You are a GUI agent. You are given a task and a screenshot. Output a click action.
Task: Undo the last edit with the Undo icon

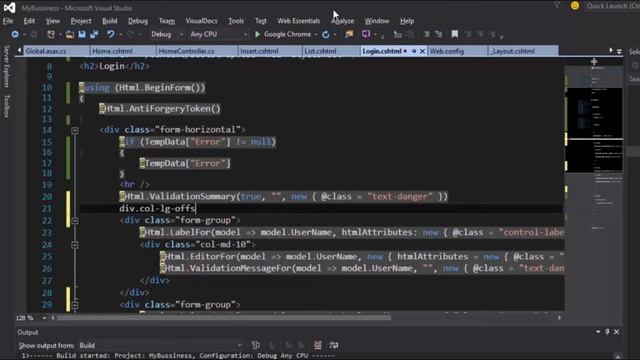[x=111, y=34]
